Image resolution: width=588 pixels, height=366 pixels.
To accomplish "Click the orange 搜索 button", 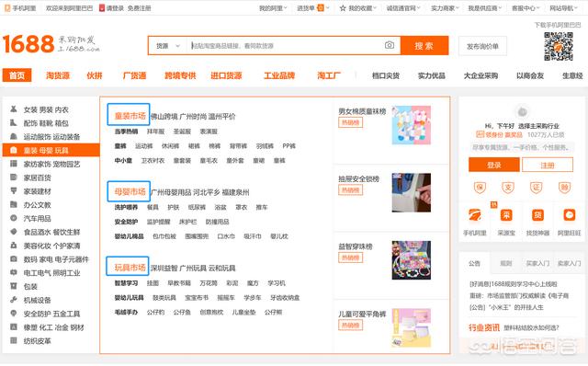I will (424, 46).
